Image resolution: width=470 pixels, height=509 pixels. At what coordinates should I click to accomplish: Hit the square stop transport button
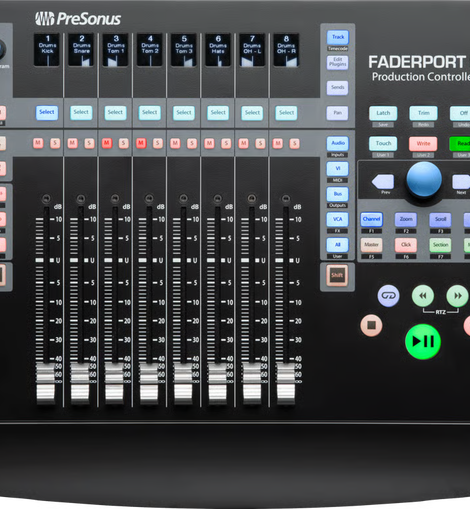(x=371, y=325)
